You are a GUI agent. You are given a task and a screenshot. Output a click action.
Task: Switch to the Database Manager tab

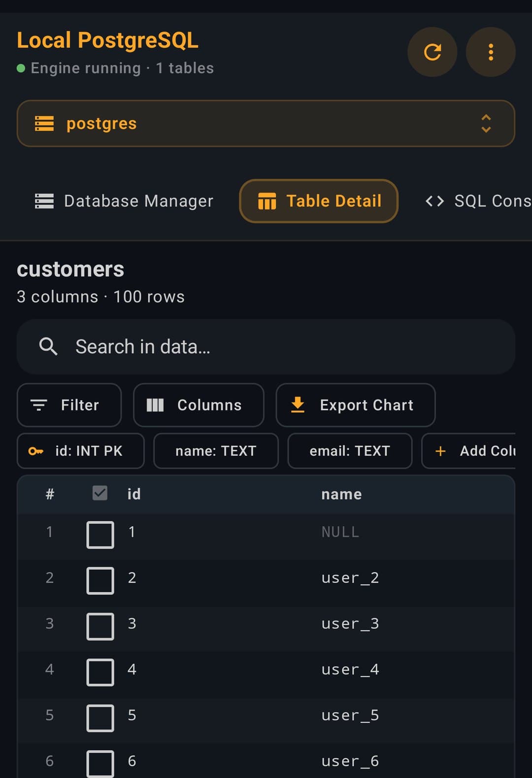(x=124, y=201)
